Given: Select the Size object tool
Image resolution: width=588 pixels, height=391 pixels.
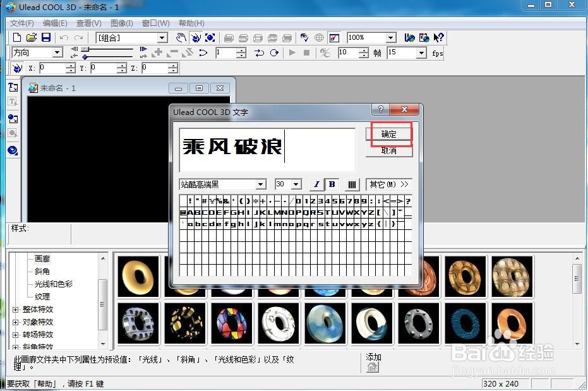Looking at the screenshot, I should pos(210,37).
